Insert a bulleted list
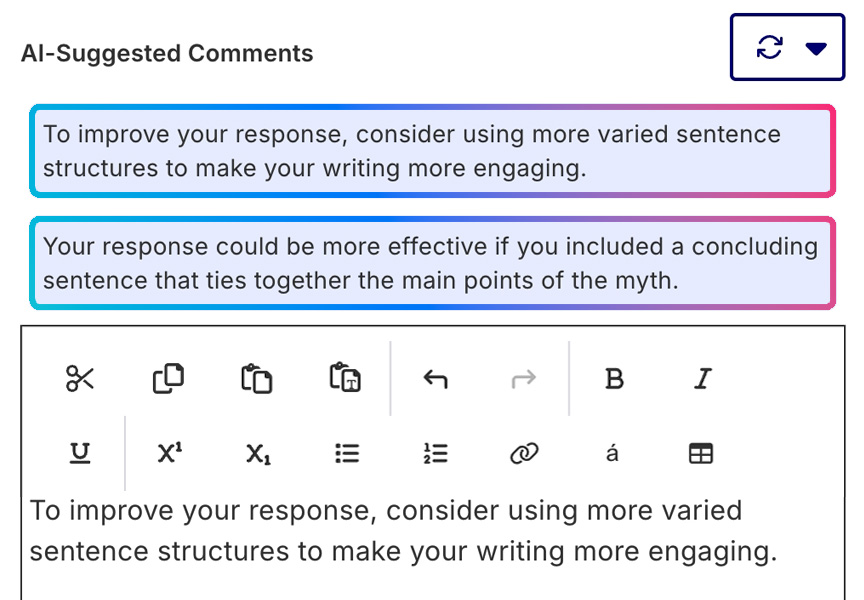 click(x=346, y=453)
